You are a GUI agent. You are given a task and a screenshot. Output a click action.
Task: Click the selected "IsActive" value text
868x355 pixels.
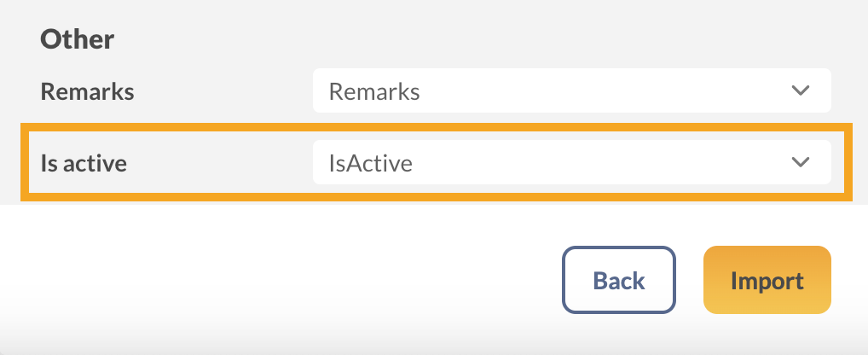pyautogui.click(x=371, y=162)
